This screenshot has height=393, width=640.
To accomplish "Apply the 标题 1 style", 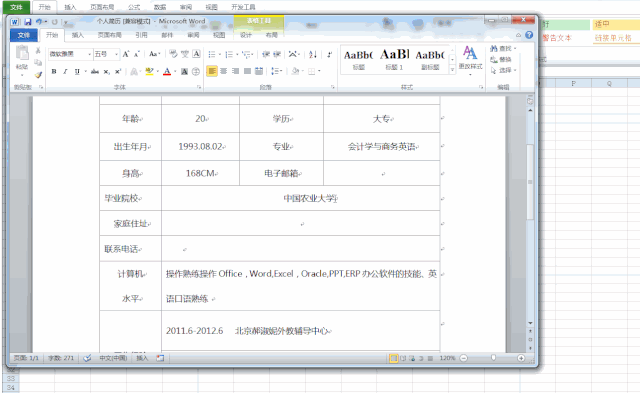I will 394,60.
